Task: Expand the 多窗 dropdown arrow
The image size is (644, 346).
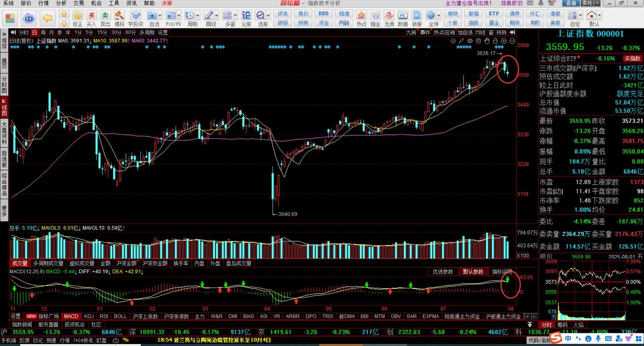Action: (x=235, y=15)
